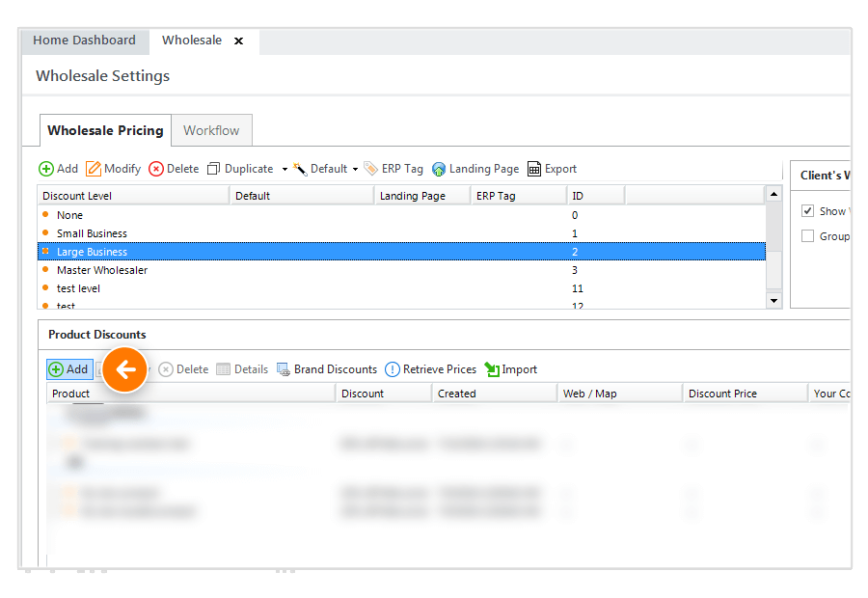Screen dimensions: 868x598
Task: Select the Wholesale Pricing tab
Action: (x=105, y=130)
